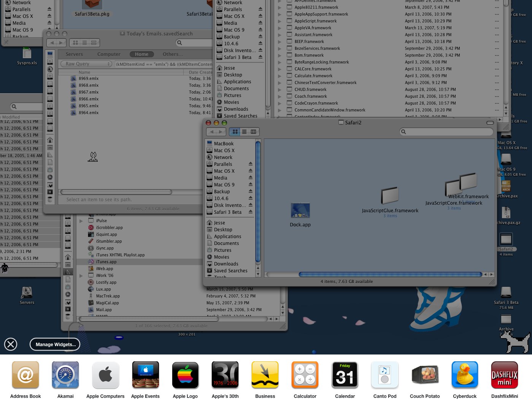Open the Calculator widget
This screenshot has width=532, height=399.
click(x=305, y=375)
